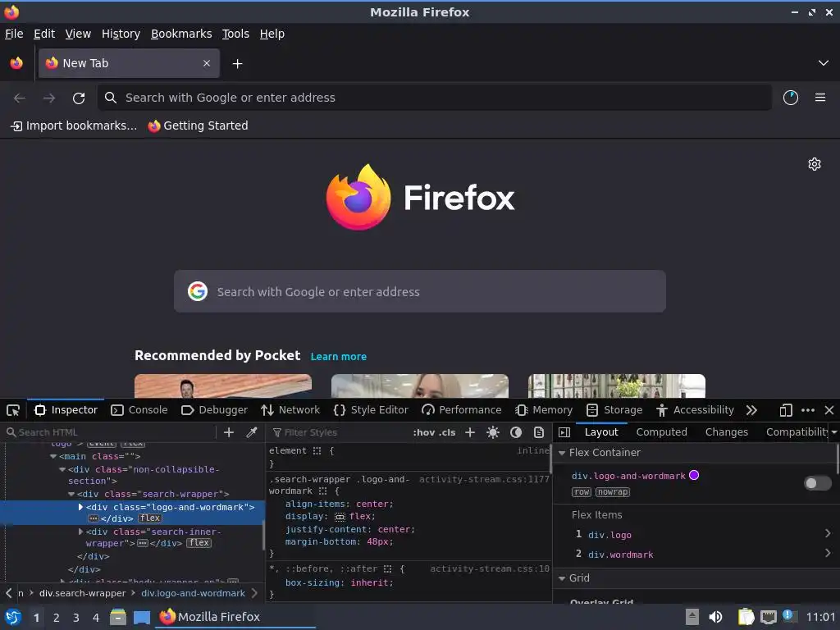Open the page settings gear icon

coord(815,164)
